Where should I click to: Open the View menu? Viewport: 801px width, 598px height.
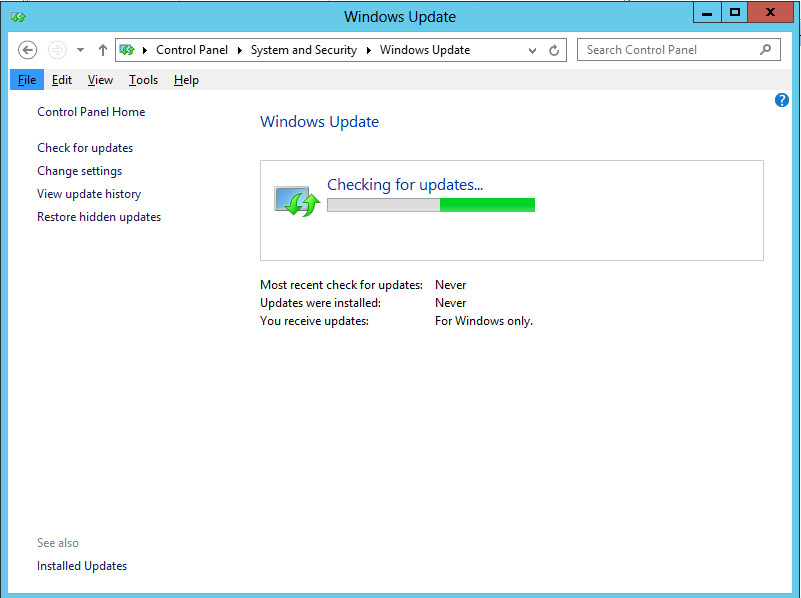(x=100, y=80)
